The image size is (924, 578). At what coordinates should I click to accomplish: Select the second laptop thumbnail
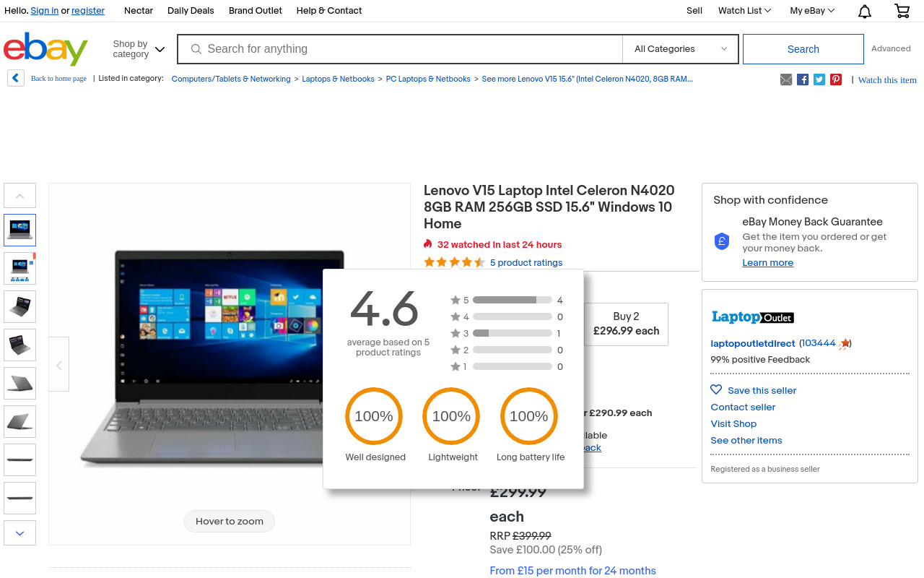pos(20,269)
